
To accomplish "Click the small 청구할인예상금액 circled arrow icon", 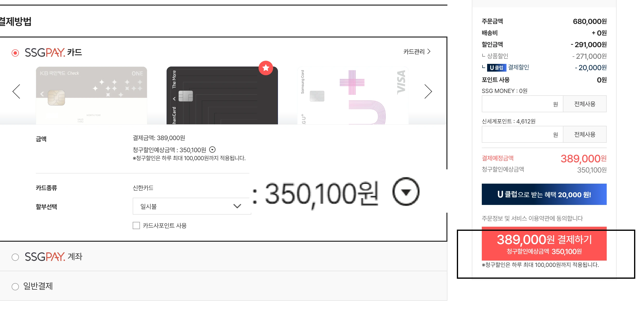I will 212,150.
